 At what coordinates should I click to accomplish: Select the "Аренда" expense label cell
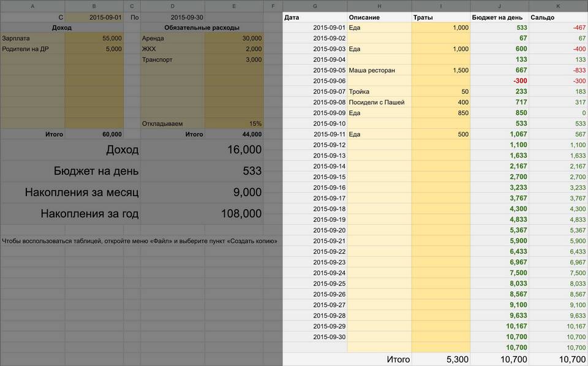[172, 38]
